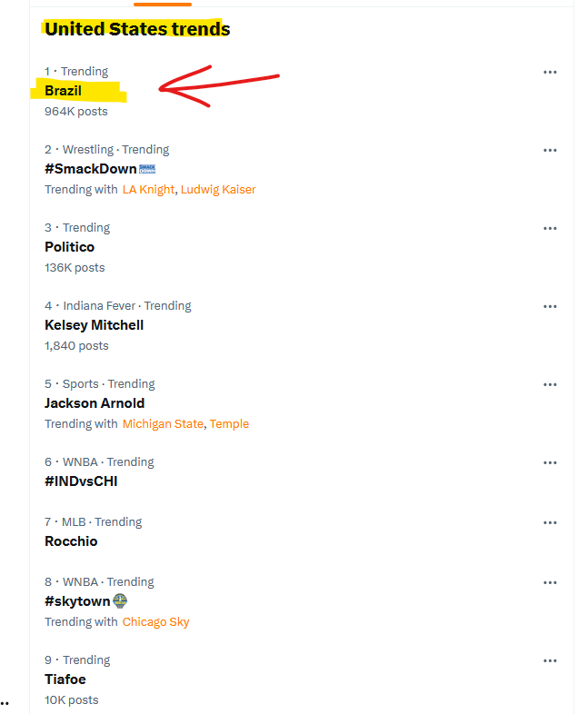Image resolution: width=588 pixels, height=714 pixels.
Task: Open more options for Politico trend
Action: 550,228
